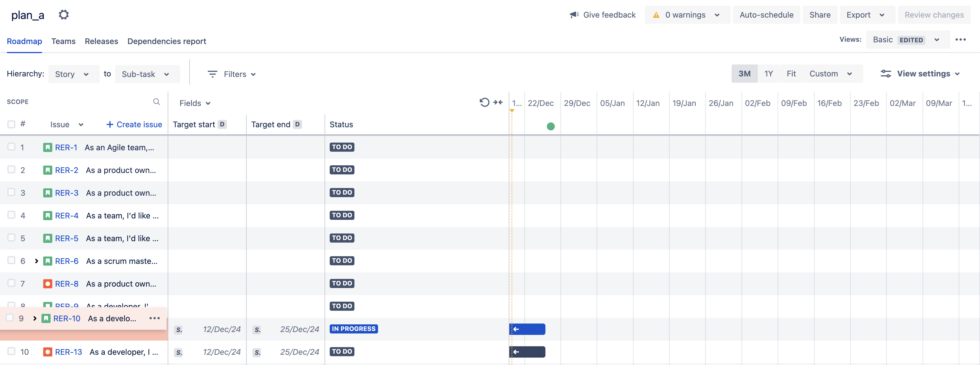Click the RER-1 green story icon
The width and height of the screenshot is (980, 365).
point(47,147)
